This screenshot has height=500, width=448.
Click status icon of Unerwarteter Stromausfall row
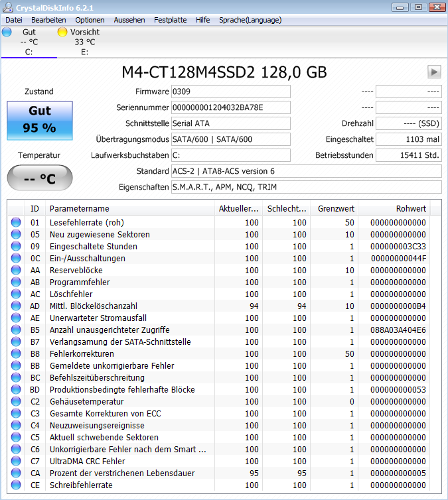click(16, 318)
